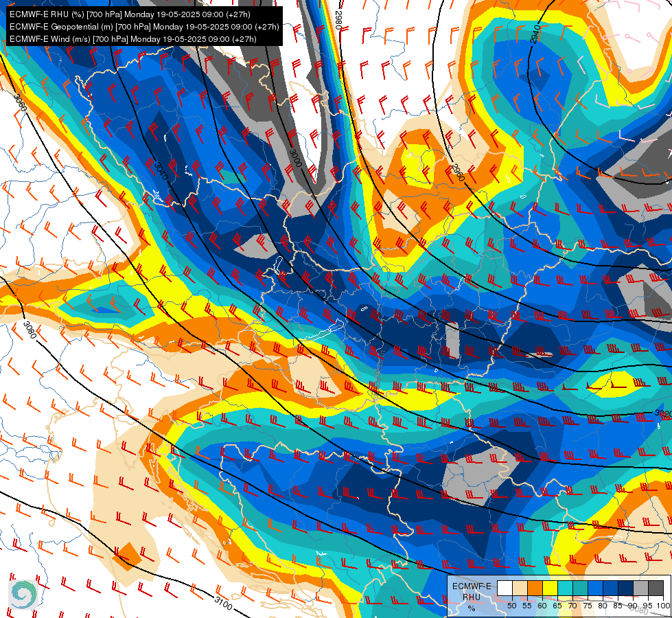Select the bright blue 75–80% legend swatch
The height and width of the screenshot is (618, 672).
point(595,588)
